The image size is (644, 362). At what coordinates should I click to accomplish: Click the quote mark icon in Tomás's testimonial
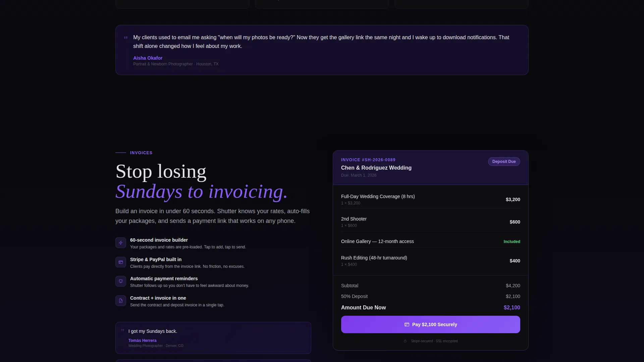tap(123, 330)
